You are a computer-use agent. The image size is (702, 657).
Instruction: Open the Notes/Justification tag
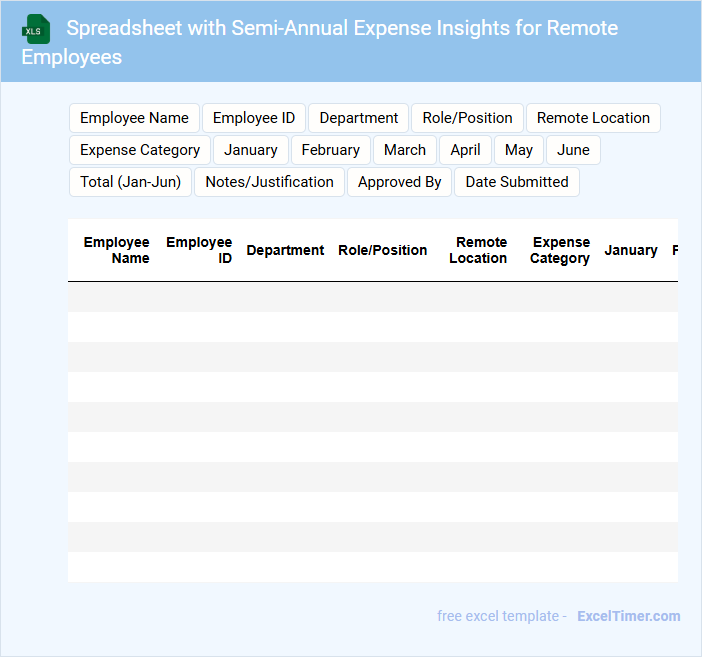pos(269,182)
